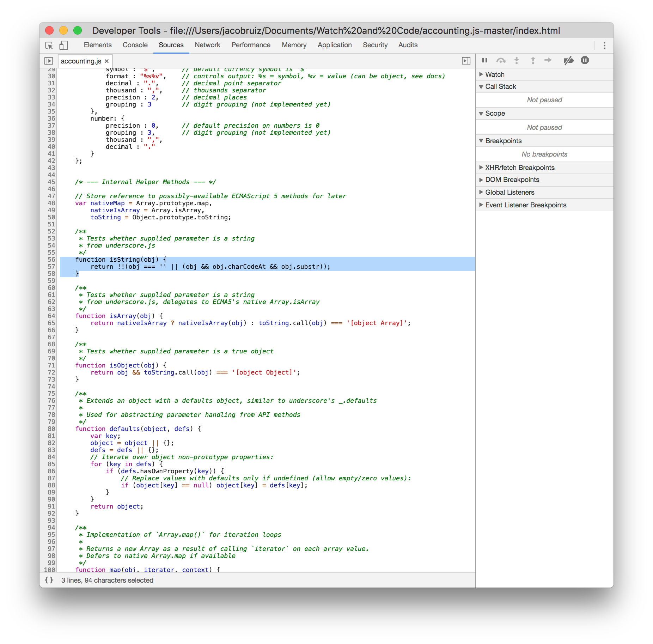Click the green macOS zoom window button
The image size is (653, 644).
[78, 30]
